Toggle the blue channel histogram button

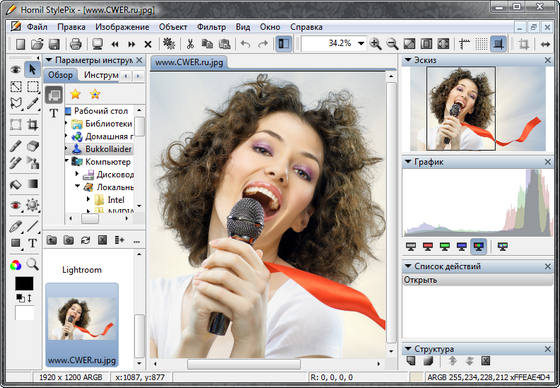[x=462, y=246]
